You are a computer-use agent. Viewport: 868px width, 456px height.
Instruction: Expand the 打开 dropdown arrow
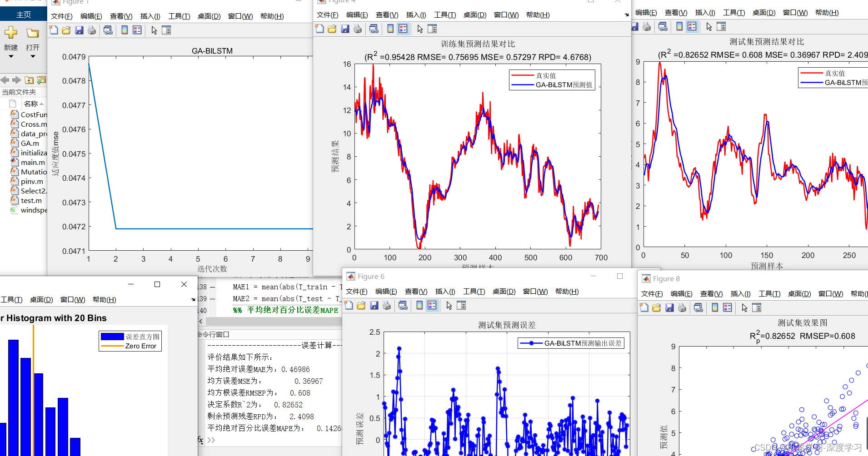33,57
